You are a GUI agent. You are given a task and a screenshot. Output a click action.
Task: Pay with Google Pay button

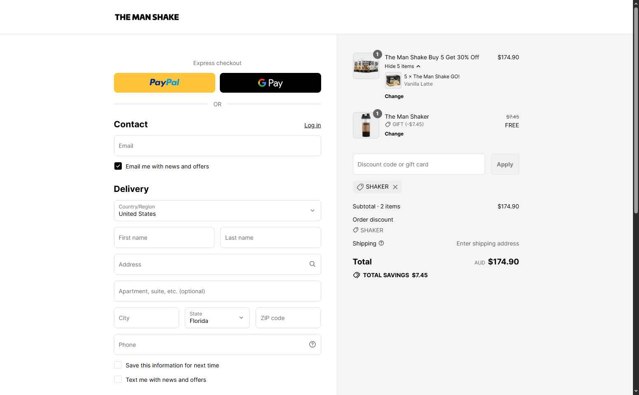point(270,83)
